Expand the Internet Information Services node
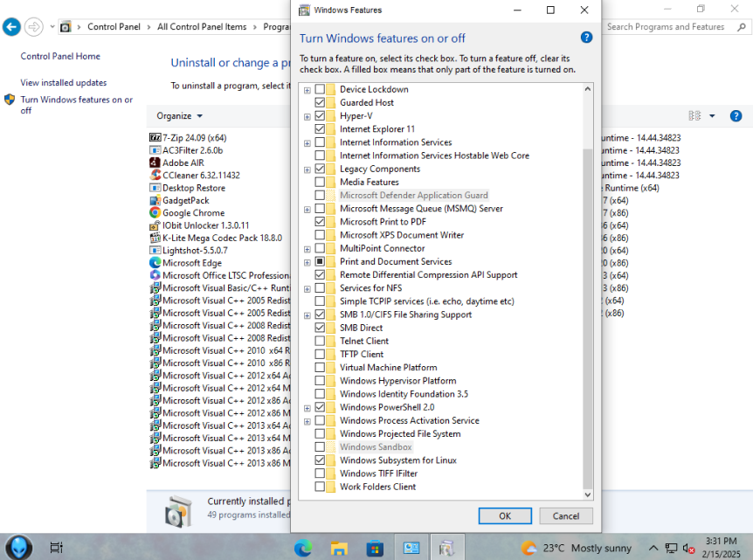 [307, 143]
